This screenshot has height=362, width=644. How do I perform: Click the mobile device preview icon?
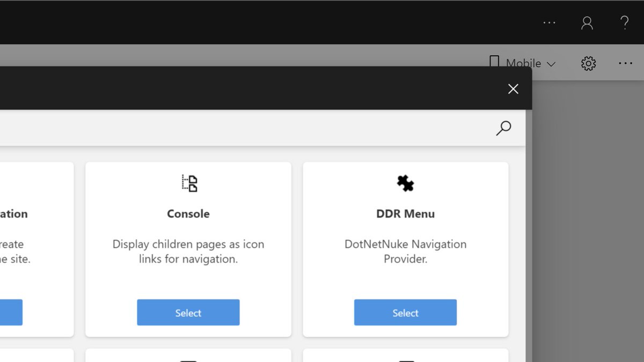(494, 62)
